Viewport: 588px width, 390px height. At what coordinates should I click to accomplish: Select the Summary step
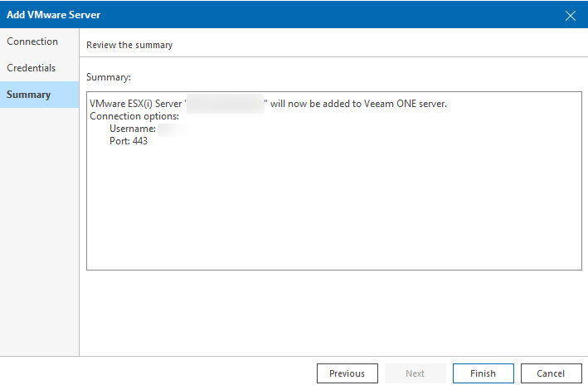tap(39, 95)
